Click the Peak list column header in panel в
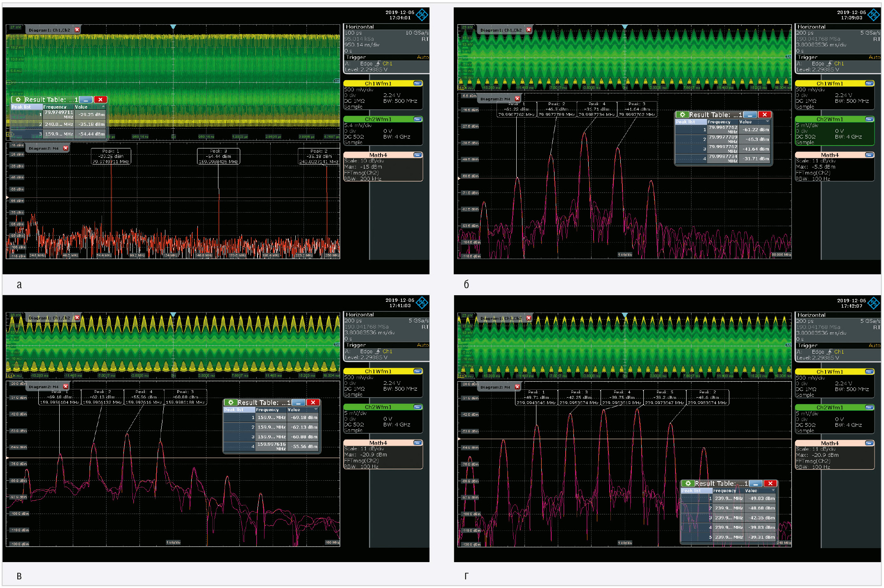884x588 pixels. pos(239,410)
